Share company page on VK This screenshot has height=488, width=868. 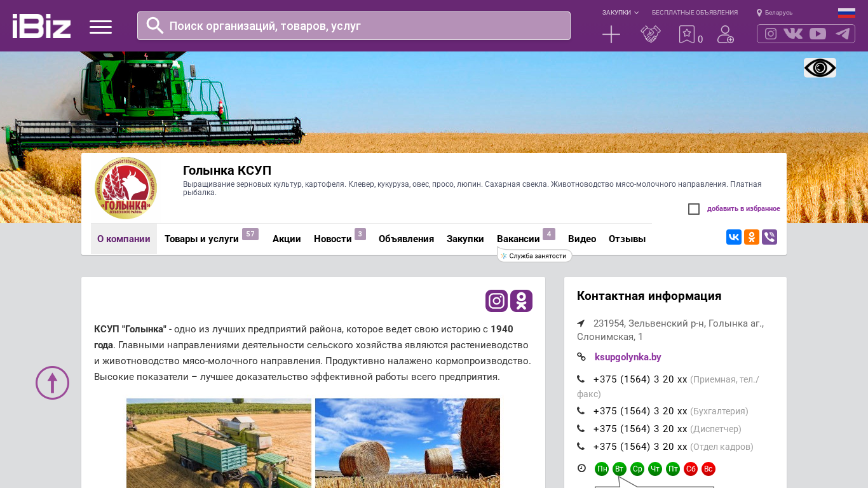tap(734, 237)
